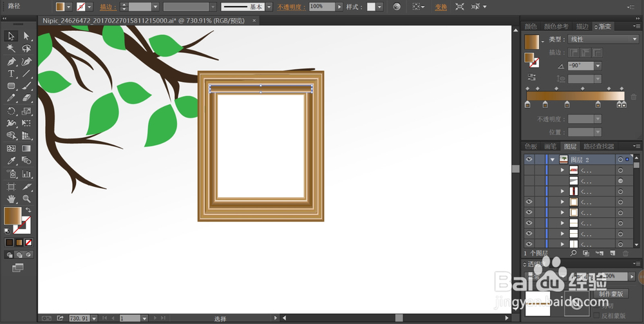Select the Rotate tool

point(11,111)
